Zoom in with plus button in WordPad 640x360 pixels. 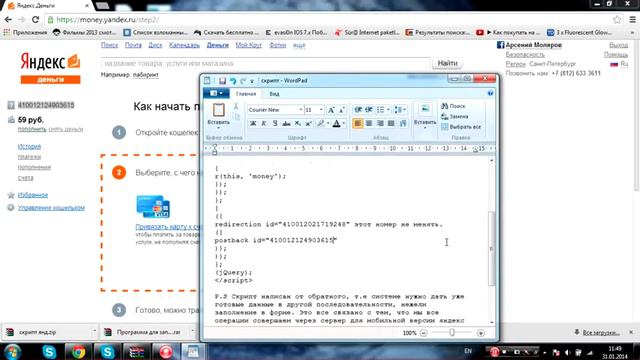coord(481,333)
